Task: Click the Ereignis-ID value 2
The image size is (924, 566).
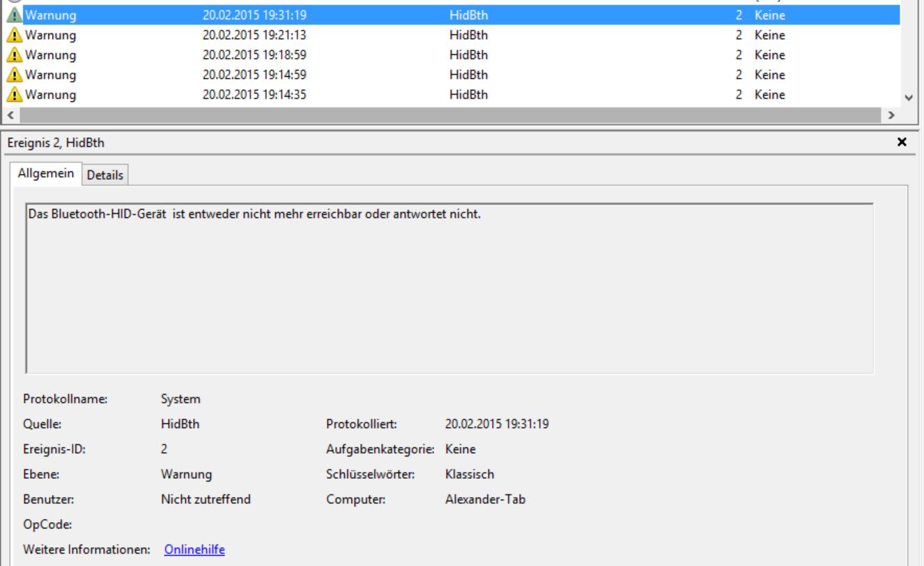Action: click(164, 449)
